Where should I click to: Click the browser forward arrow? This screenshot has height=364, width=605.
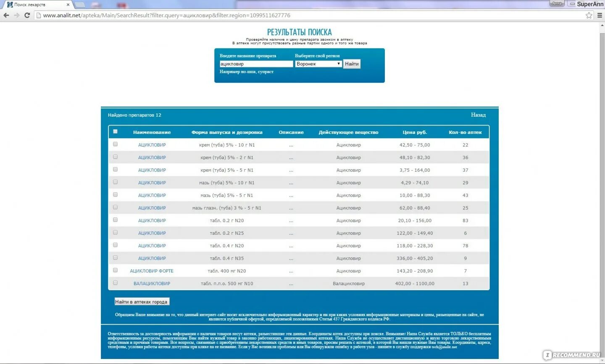(17, 15)
